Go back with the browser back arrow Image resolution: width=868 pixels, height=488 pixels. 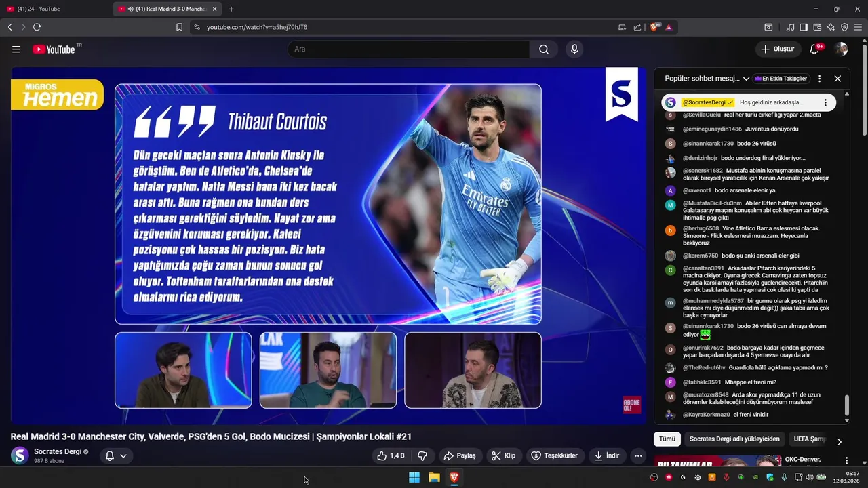coord(10,27)
